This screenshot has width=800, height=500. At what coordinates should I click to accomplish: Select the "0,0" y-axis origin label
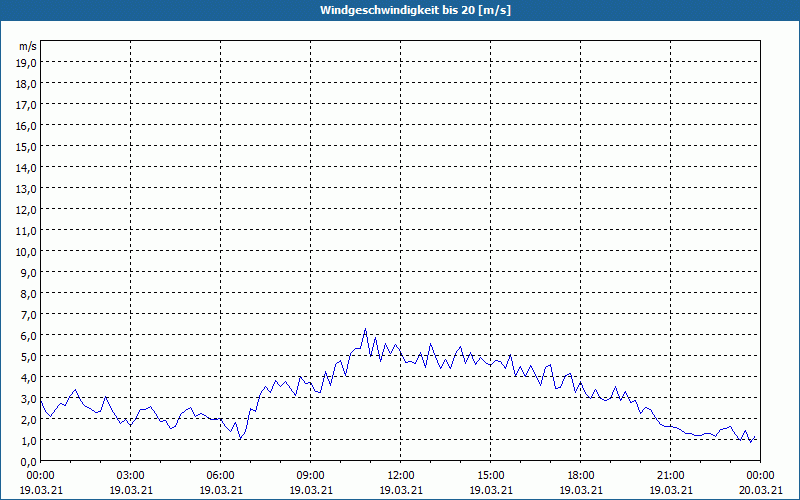pyautogui.click(x=30, y=462)
